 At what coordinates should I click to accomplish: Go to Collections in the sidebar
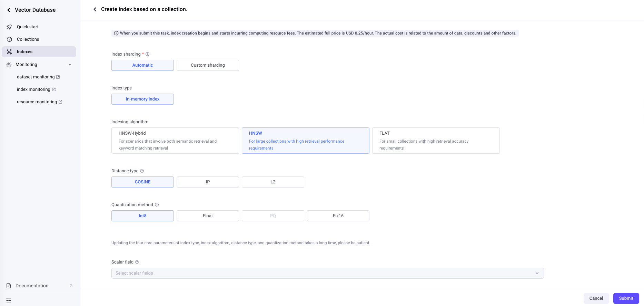(x=28, y=39)
